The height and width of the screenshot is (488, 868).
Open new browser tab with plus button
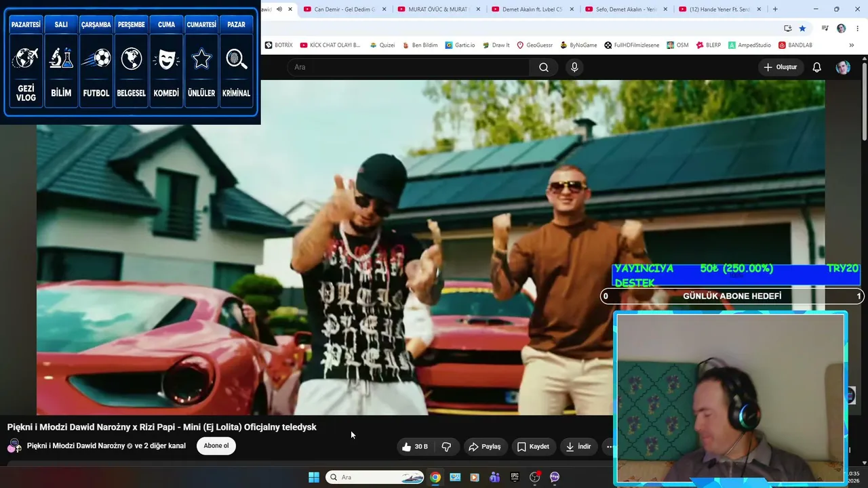pyautogui.click(x=775, y=9)
